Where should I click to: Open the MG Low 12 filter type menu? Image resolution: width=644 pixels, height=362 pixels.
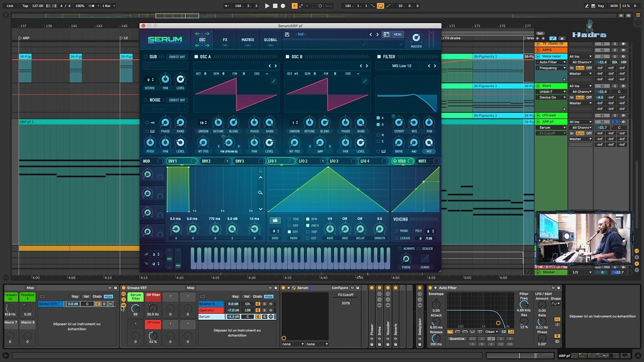pos(401,66)
